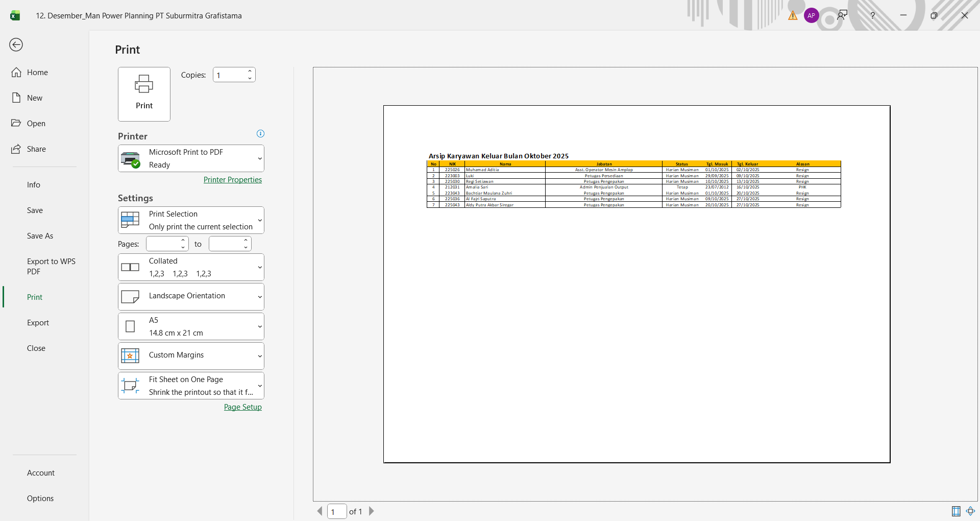Go to next page in preview
This screenshot has width=980, height=521.
[x=372, y=511]
